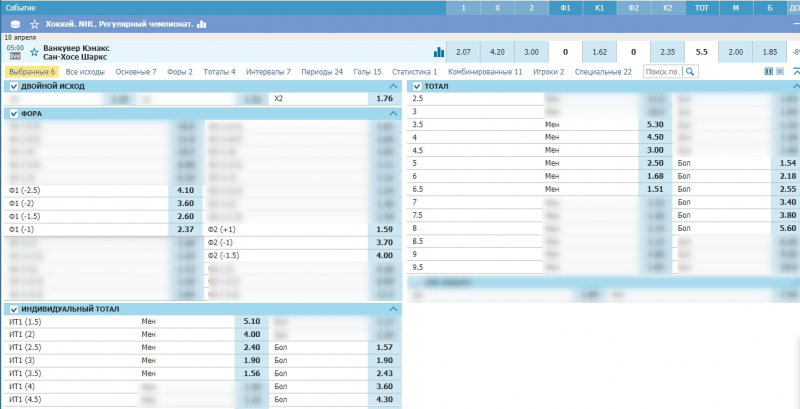Screen dimensions: 800x409
Task: Star the NHL championship as favorite
Action: (35, 23)
